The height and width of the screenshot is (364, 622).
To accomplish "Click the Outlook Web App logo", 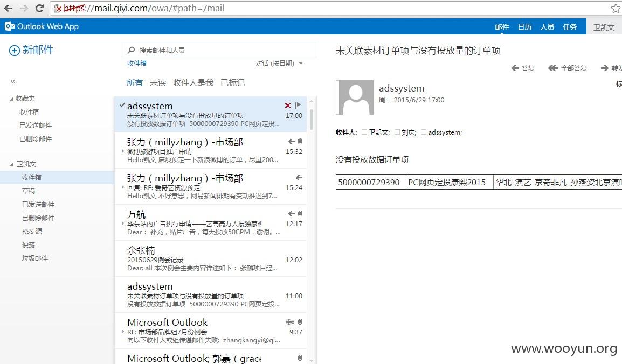I will (x=42, y=26).
